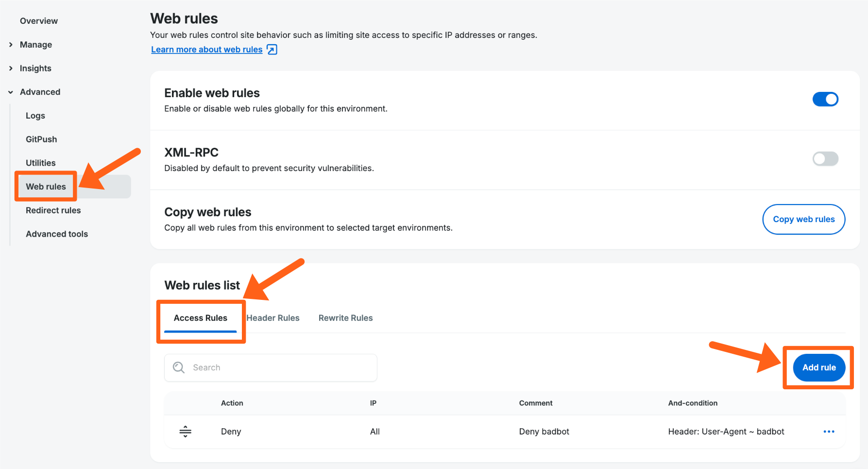Open the Advanced tools page

[x=57, y=234]
